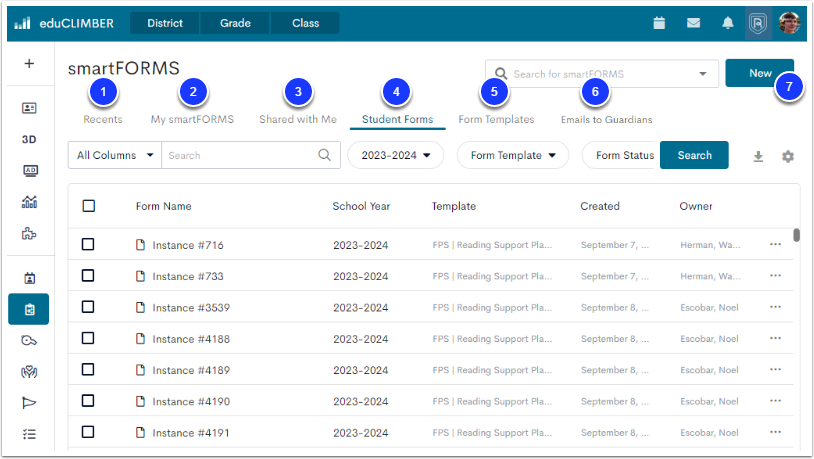Click the download icon beside Search
The image size is (814, 459).
758,156
